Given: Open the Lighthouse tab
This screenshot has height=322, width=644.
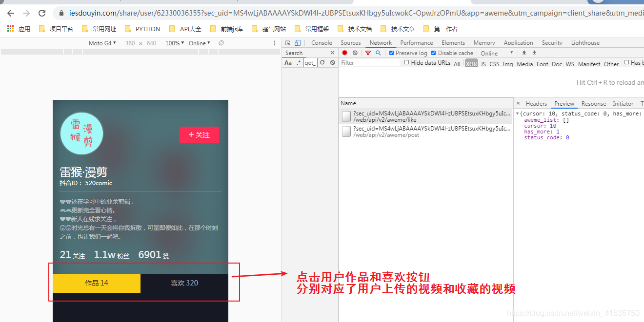Looking at the screenshot, I should tap(585, 43).
